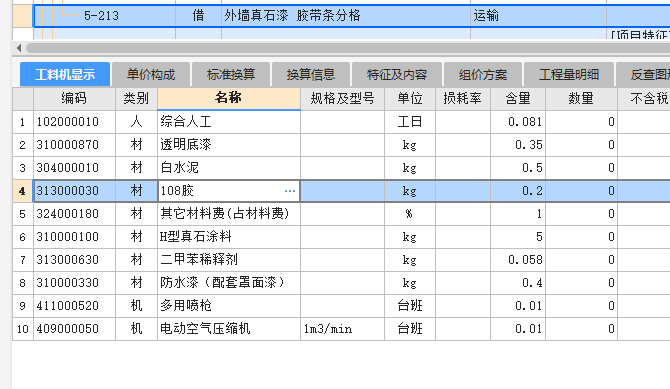Click the 不含税 column header at right edge
This screenshot has width=670, height=389.
(x=644, y=99)
